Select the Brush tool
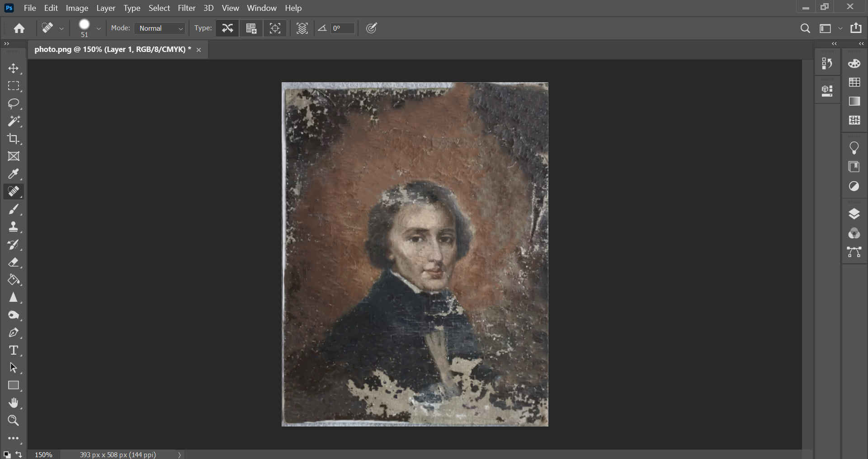This screenshot has width=868, height=459. point(14,209)
